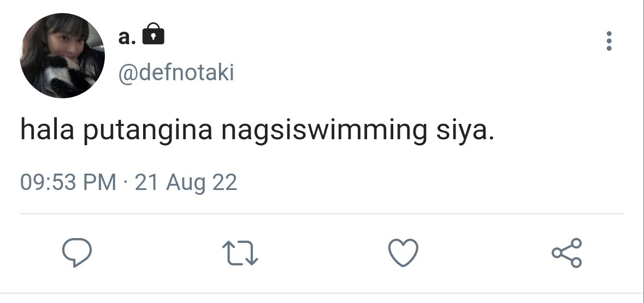Click the "@" symbol in the username
This screenshot has width=644, height=303.
[x=128, y=74]
